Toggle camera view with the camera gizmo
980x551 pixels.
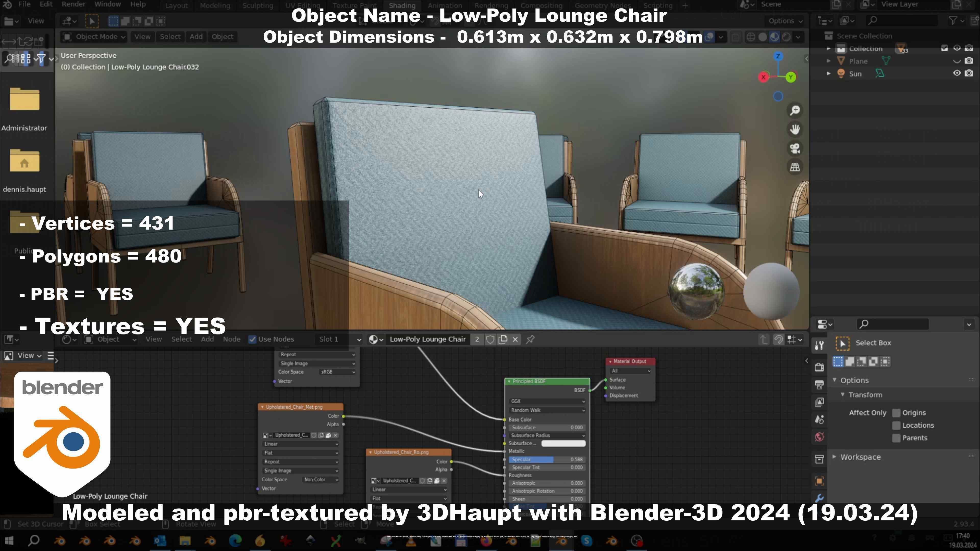coord(795,148)
